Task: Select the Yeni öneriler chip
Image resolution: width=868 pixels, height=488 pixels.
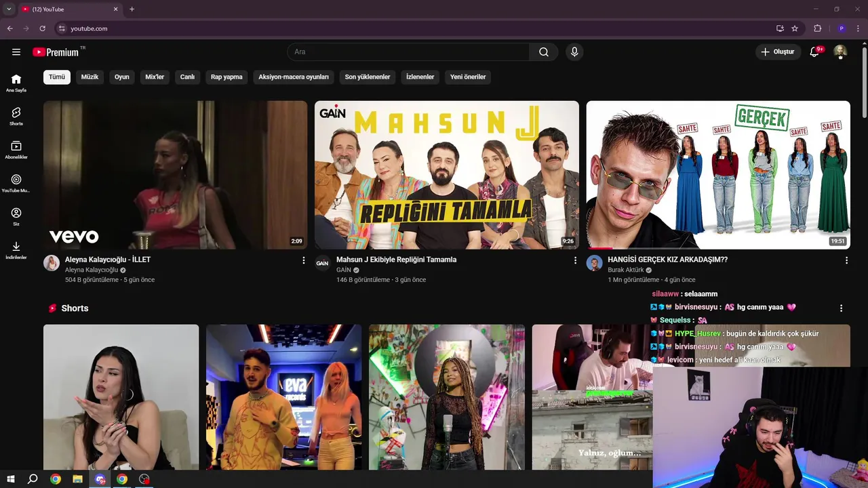Action: click(468, 77)
